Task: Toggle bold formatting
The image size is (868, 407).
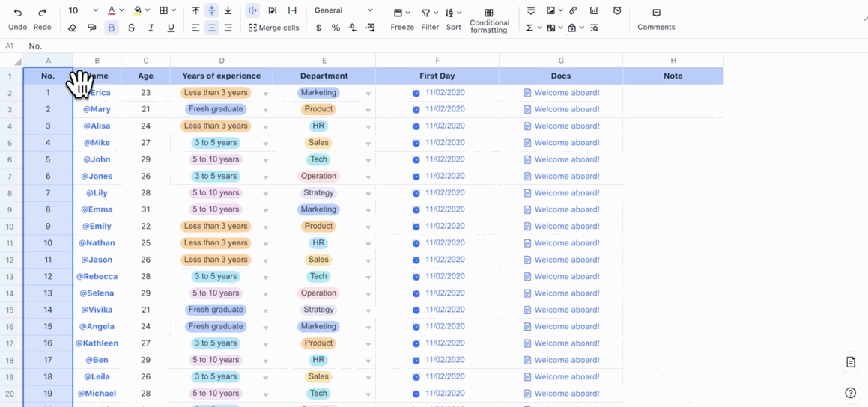Action: [112, 28]
